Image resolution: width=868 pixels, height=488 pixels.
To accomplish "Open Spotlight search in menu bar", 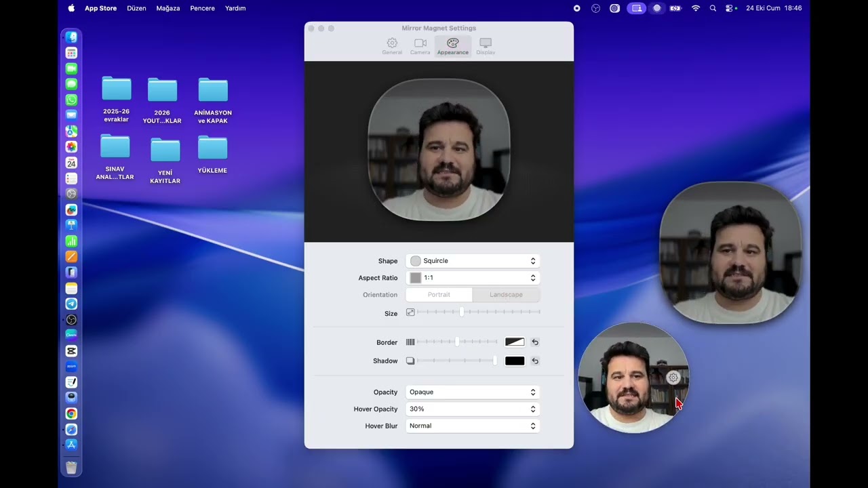I will coord(713,8).
